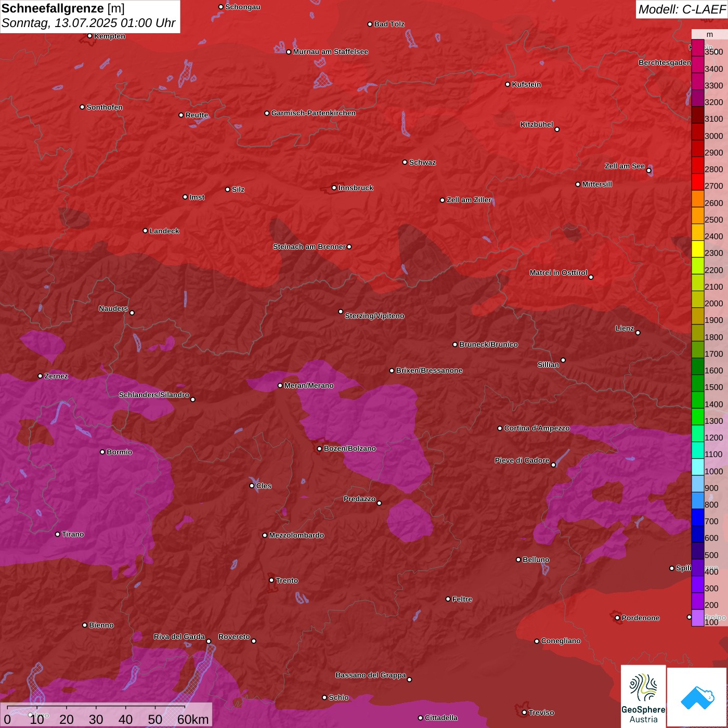Select the yellow legend swatch between 2300 and 2400
Image resolution: width=728 pixels, height=728 pixels.
(x=697, y=249)
